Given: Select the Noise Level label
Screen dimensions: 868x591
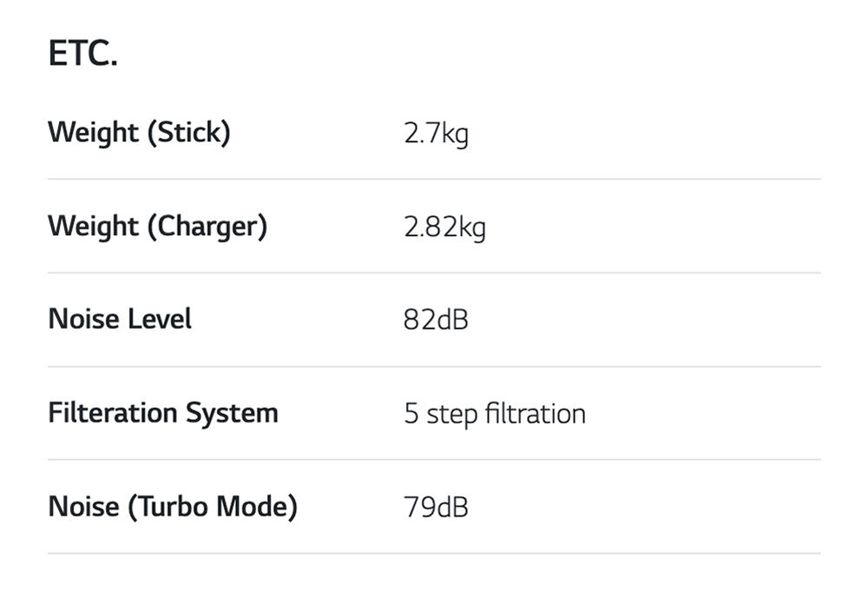Looking at the screenshot, I should point(120,319).
